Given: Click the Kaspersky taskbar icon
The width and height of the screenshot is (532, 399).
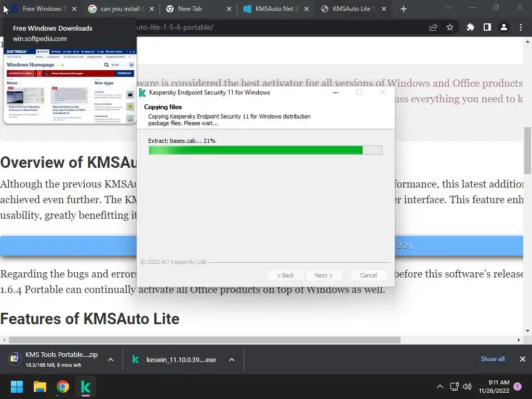Looking at the screenshot, I should point(86,387).
